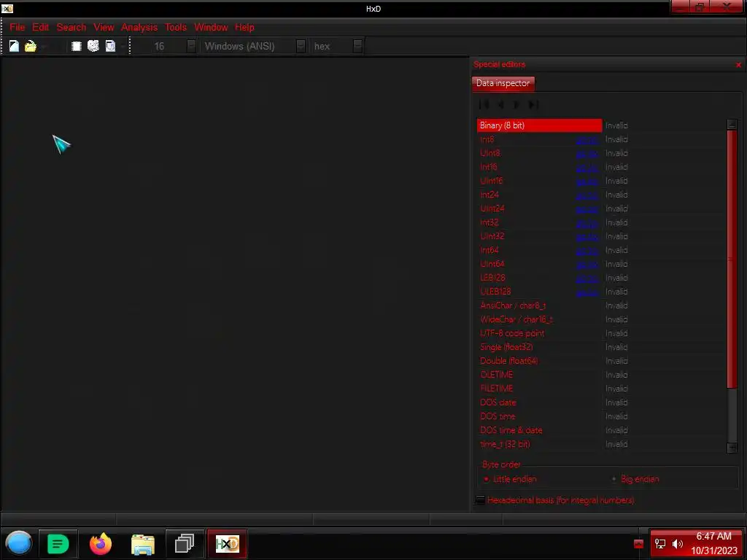Select Big endian byte order
This screenshot has width=747, height=560.
pyautogui.click(x=635, y=479)
